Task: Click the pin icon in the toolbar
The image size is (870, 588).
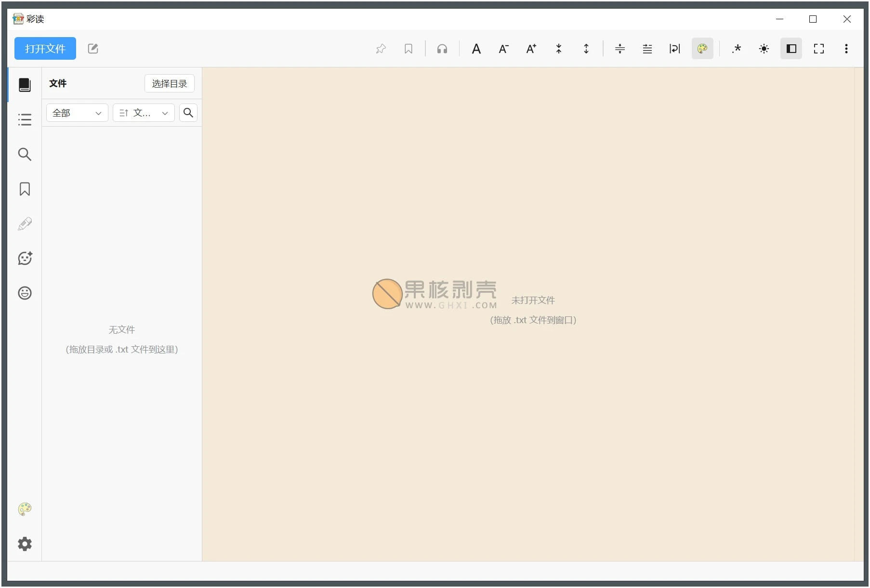Action: pyautogui.click(x=381, y=49)
